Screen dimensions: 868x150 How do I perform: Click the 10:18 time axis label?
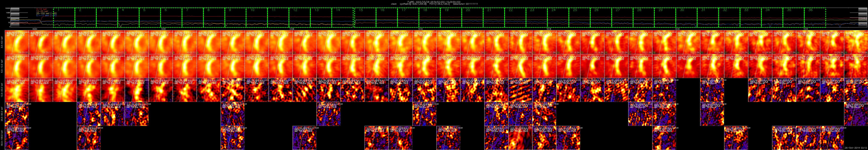549,29
